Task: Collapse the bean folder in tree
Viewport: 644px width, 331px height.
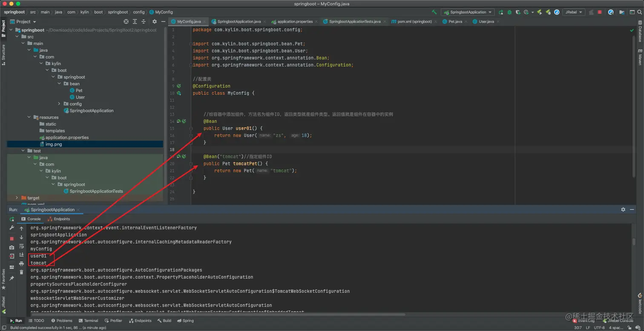Action: (x=59, y=84)
